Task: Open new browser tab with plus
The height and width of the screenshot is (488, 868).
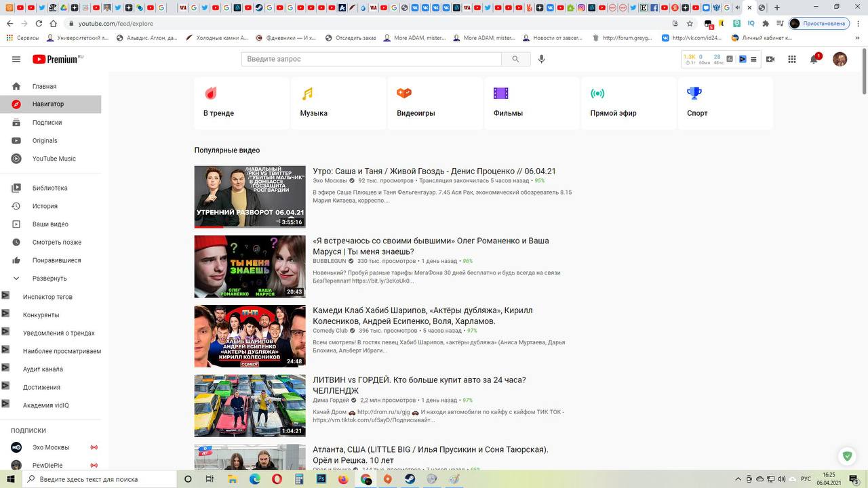Action: pos(777,7)
